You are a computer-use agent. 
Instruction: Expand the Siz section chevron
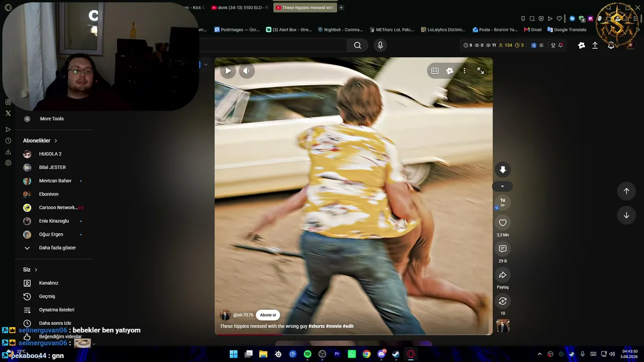[x=36, y=270]
